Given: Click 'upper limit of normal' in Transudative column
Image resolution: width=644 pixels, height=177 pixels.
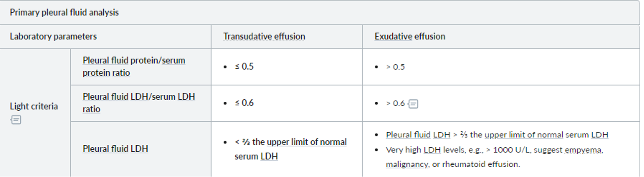Looking at the screenshot, I should (307, 142).
